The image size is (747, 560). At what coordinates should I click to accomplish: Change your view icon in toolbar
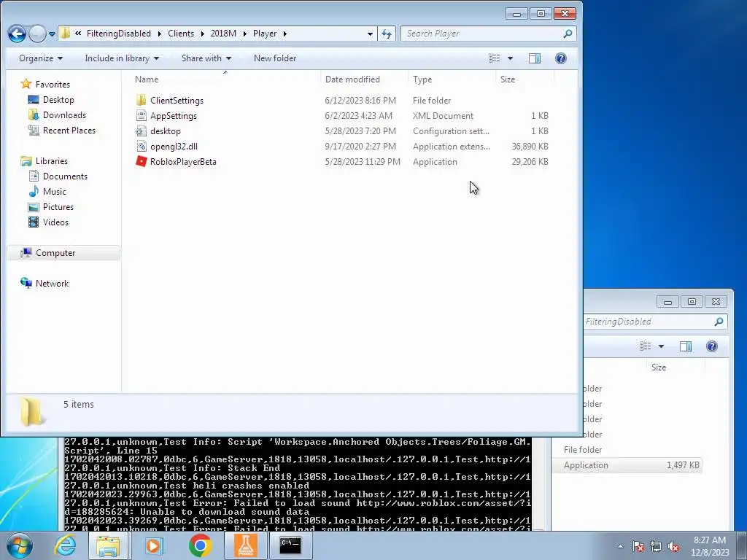coord(495,58)
